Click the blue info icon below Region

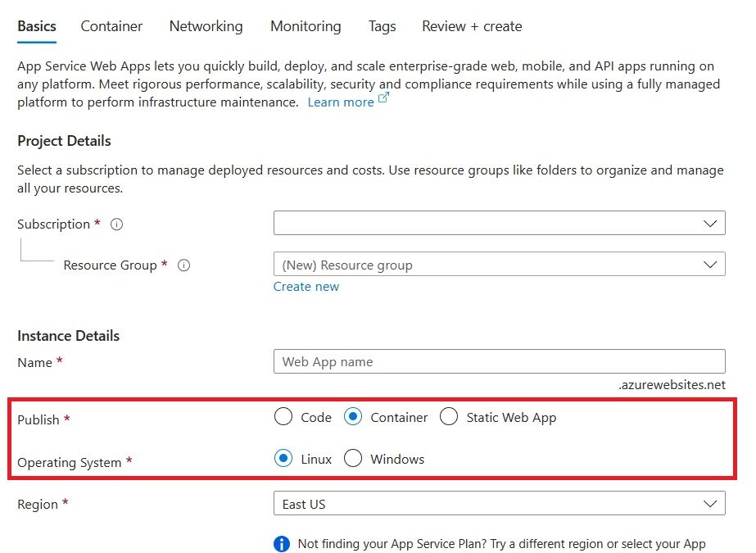pyautogui.click(x=282, y=544)
